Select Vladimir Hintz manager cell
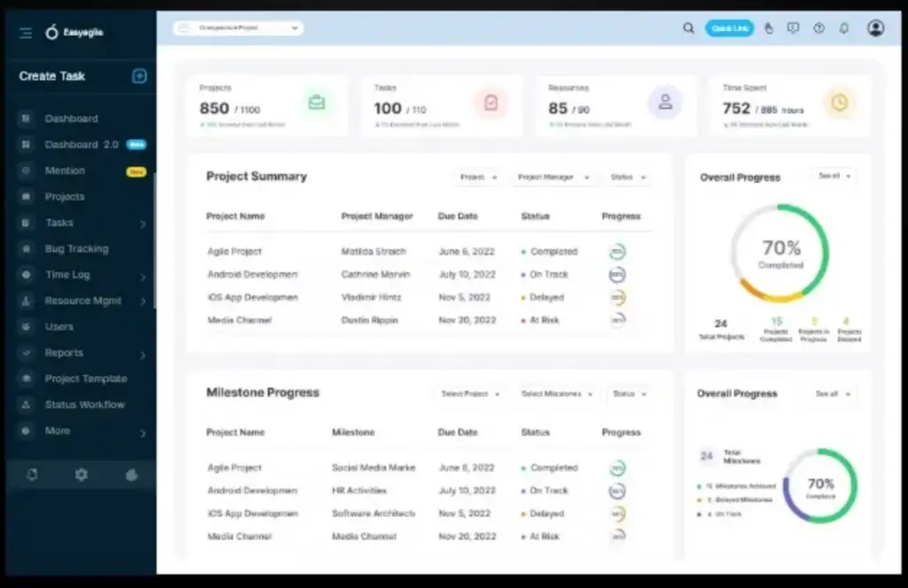This screenshot has height=588, width=908. [x=371, y=297]
